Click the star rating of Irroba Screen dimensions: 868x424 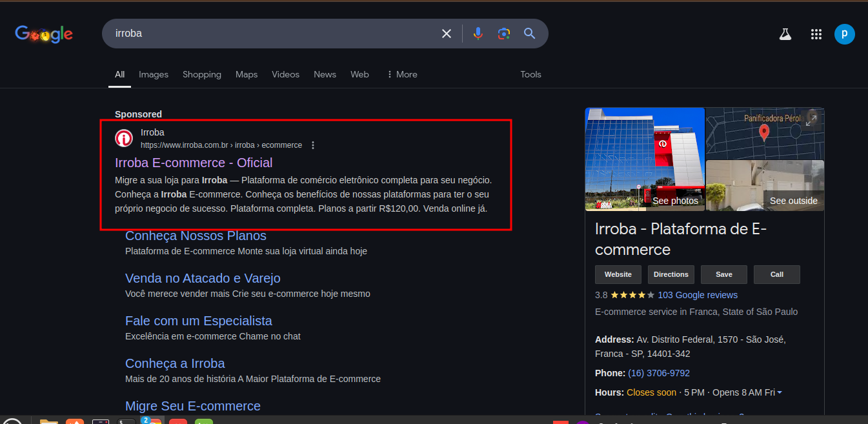click(632, 295)
